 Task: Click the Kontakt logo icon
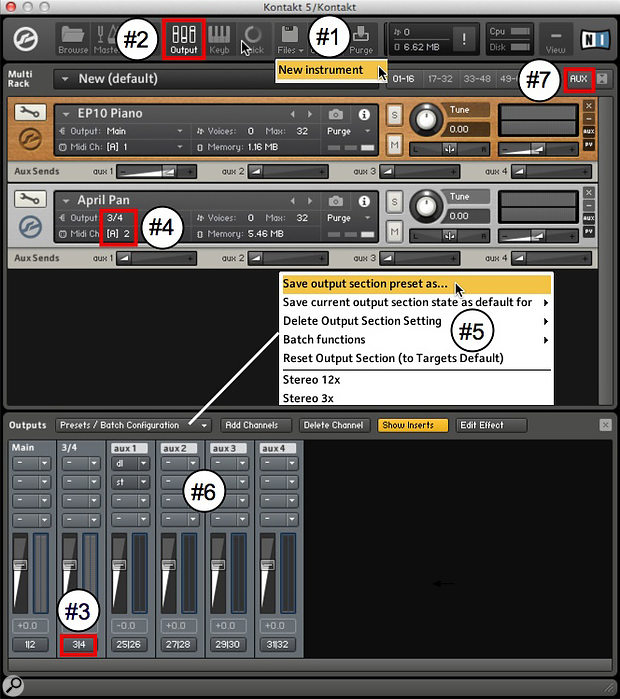coord(26,39)
